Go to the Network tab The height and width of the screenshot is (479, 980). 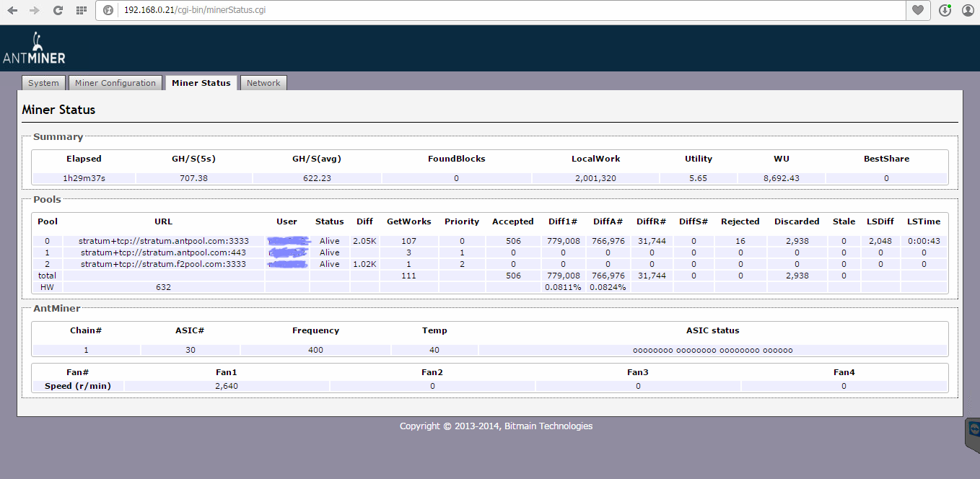click(263, 83)
